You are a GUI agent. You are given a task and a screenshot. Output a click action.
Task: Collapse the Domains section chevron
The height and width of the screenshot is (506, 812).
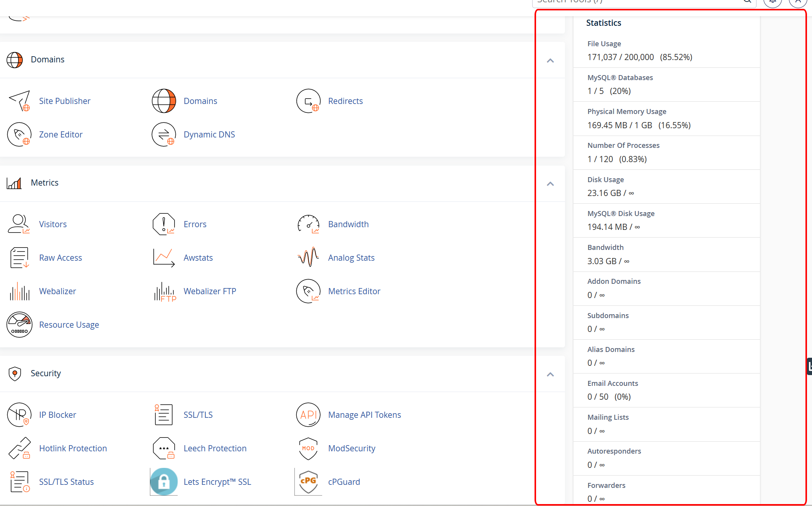(x=550, y=60)
